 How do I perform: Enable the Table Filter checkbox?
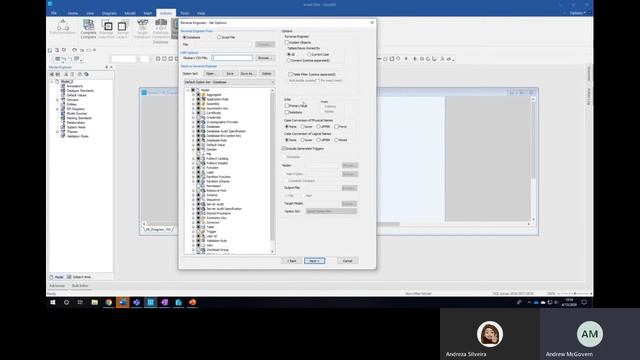point(290,74)
